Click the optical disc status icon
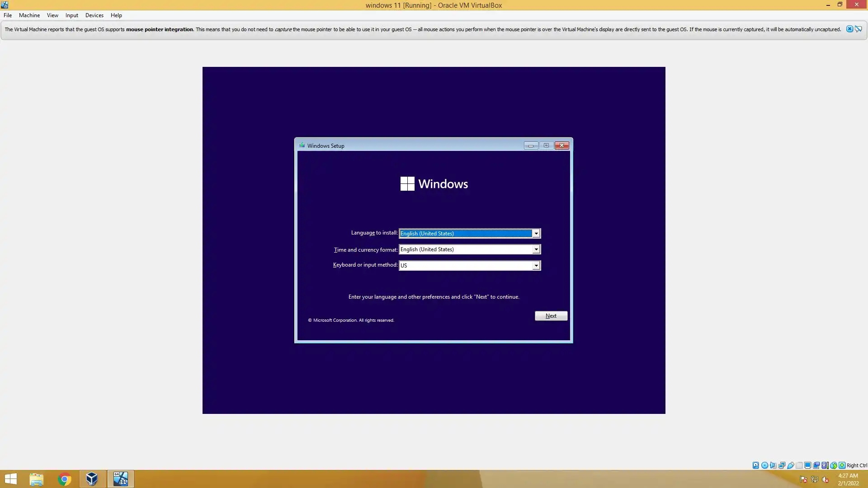Image resolution: width=868 pixels, height=488 pixels. pos(764,465)
